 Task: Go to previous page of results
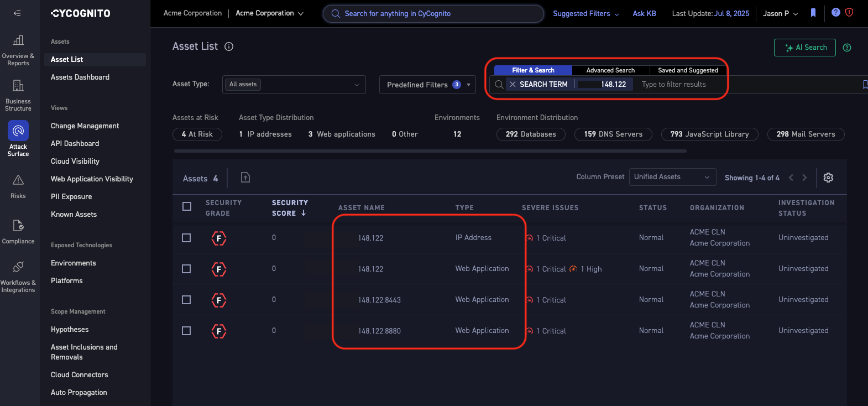point(791,178)
